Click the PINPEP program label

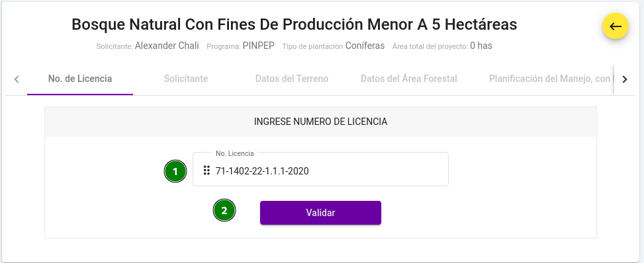click(258, 46)
